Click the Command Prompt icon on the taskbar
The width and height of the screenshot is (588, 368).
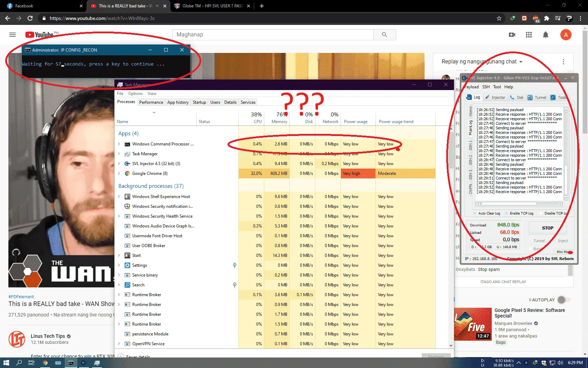click(71, 363)
